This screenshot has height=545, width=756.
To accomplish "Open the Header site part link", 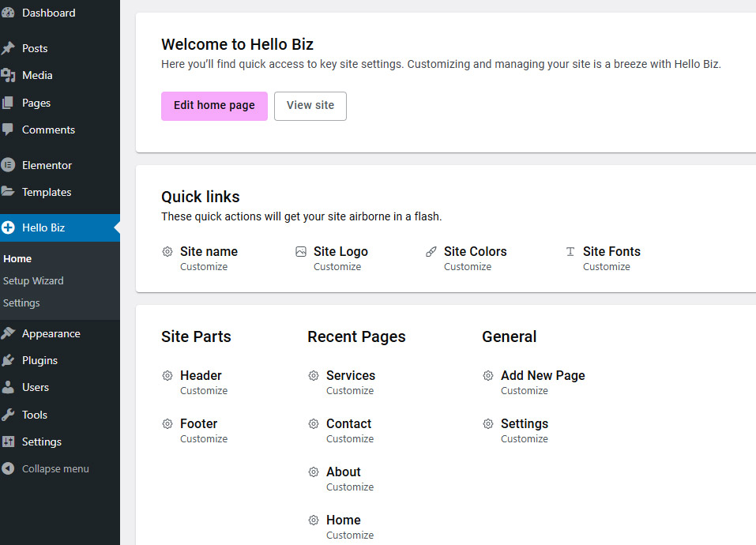I will (201, 375).
